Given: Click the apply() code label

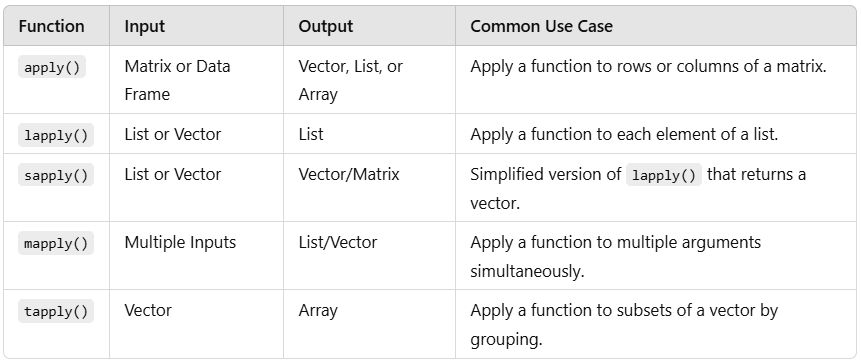Looking at the screenshot, I should [52, 68].
